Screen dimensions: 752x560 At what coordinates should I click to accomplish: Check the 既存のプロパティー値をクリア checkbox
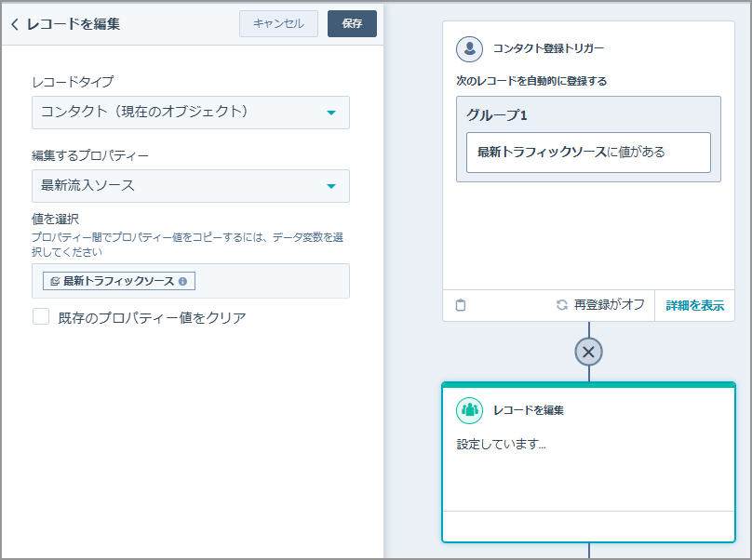(x=39, y=315)
